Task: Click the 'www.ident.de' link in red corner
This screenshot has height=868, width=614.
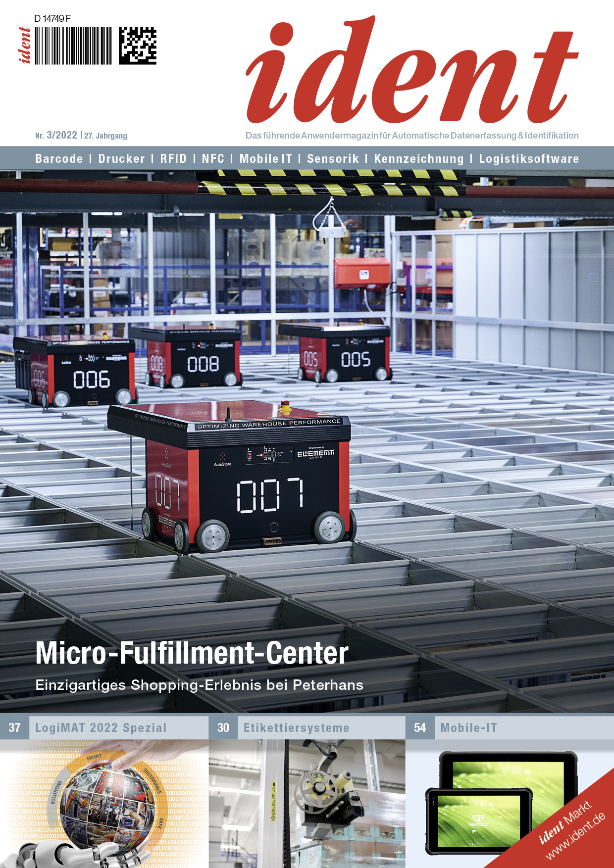Action: click(x=575, y=836)
